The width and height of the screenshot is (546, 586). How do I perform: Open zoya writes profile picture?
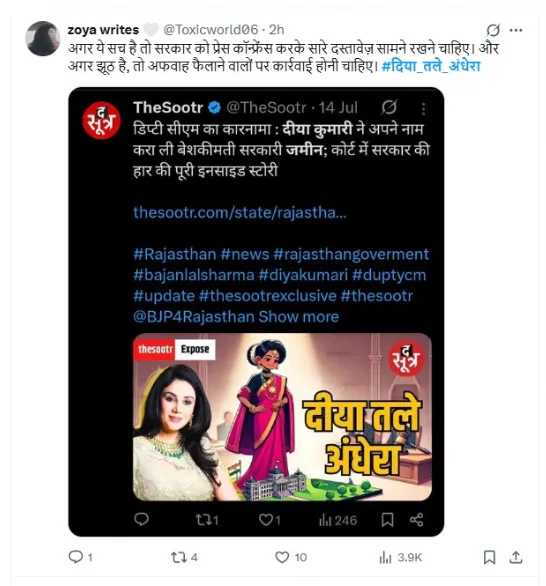click(x=43, y=38)
